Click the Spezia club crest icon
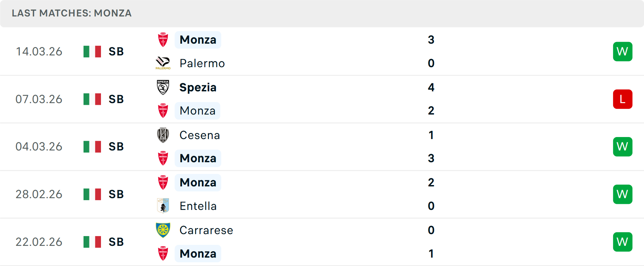 163,87
